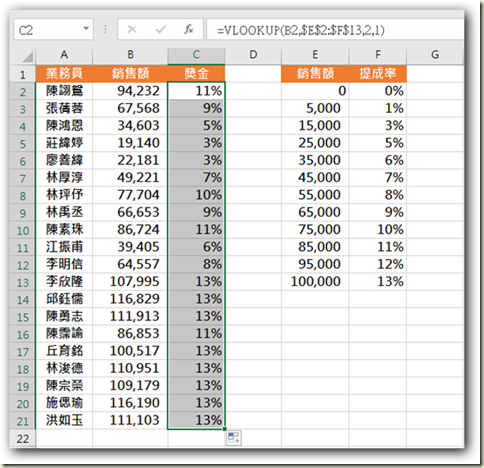
Task: Select the cell with value 77,704
Action: click(x=130, y=195)
